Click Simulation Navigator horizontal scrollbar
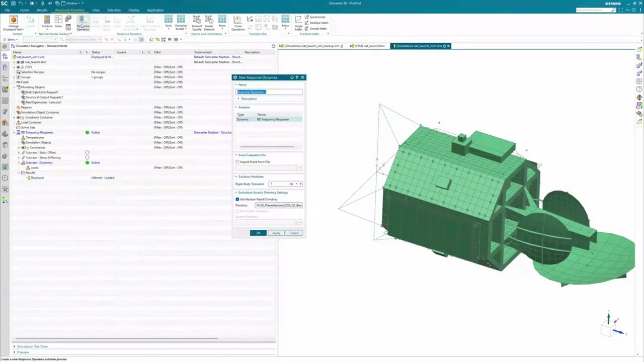Image resolution: width=644 pixels, height=362 pixels. (116, 338)
